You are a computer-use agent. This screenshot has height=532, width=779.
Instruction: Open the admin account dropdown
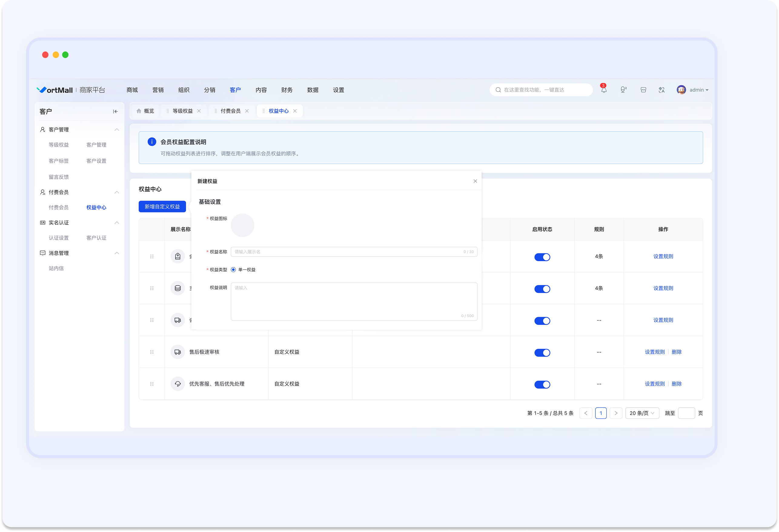click(x=692, y=90)
